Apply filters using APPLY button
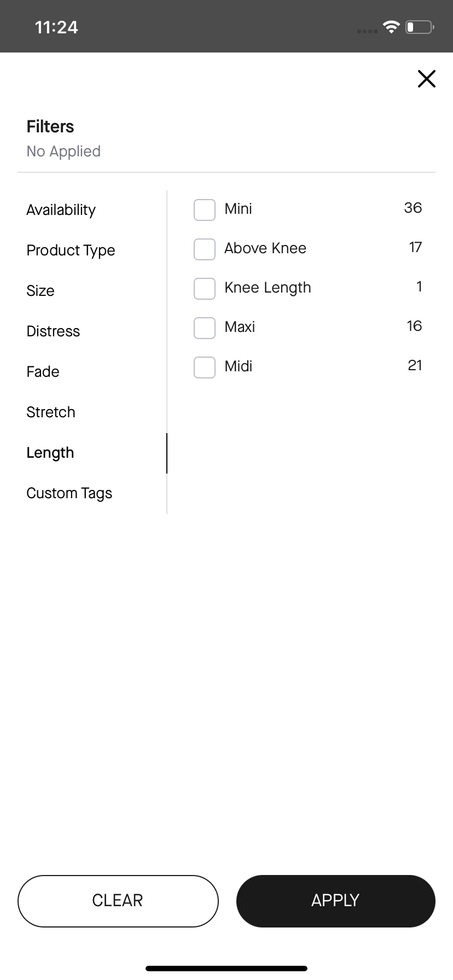This screenshot has width=453, height=980. (336, 901)
